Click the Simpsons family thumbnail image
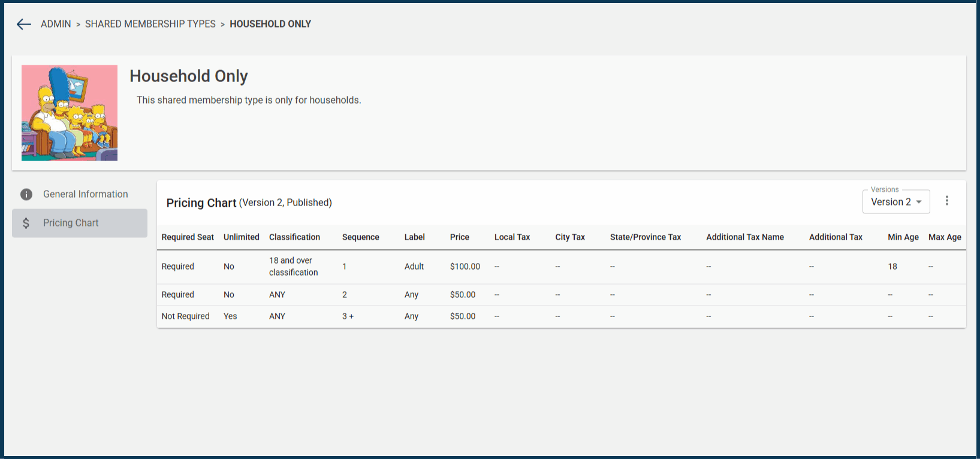 click(x=70, y=113)
